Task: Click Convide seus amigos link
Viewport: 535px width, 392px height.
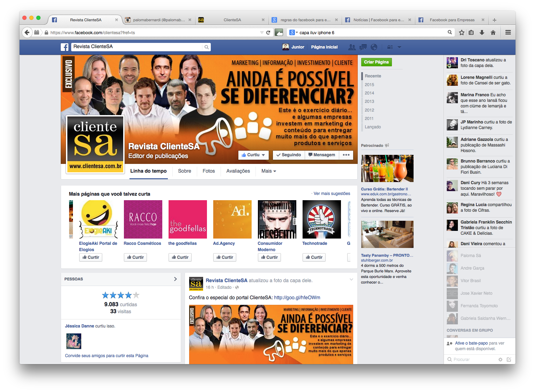Action: (106, 356)
